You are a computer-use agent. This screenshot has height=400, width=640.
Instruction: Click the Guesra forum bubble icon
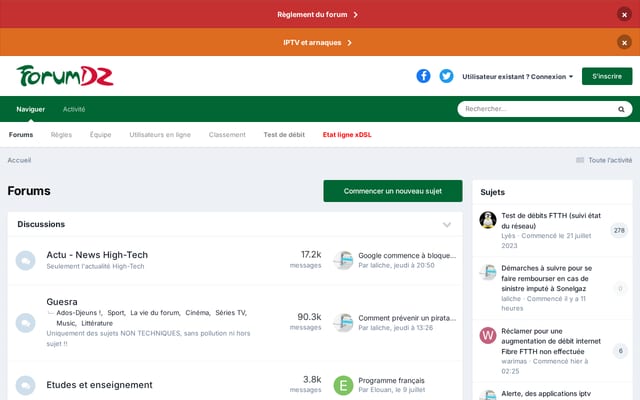click(x=25, y=323)
